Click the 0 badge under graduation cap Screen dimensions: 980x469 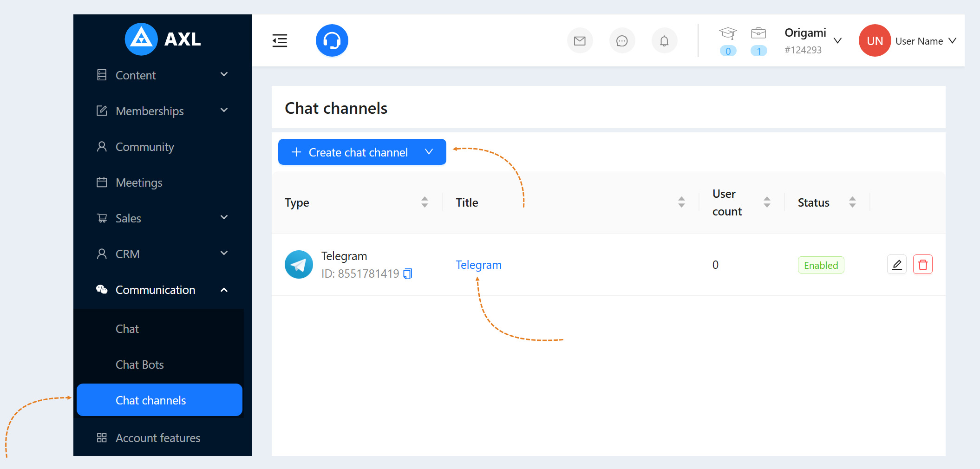tap(728, 51)
